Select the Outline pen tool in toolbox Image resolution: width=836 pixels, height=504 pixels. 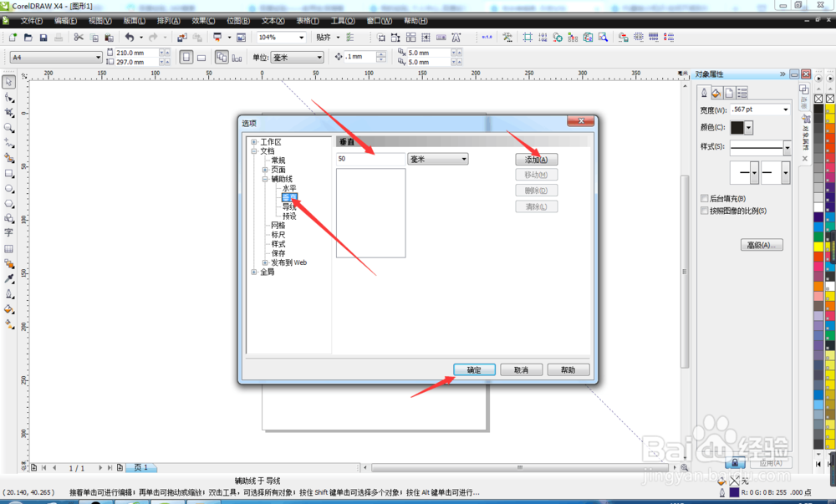pos(9,294)
